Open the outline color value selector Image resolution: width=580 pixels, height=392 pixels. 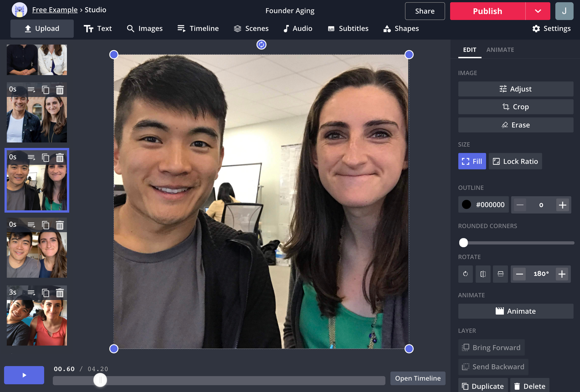[483, 204]
